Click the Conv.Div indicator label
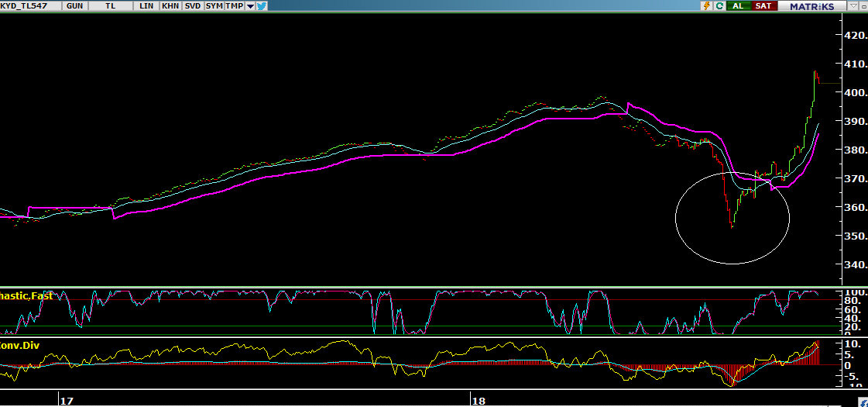The height and width of the screenshot is (407, 868). (x=19, y=344)
